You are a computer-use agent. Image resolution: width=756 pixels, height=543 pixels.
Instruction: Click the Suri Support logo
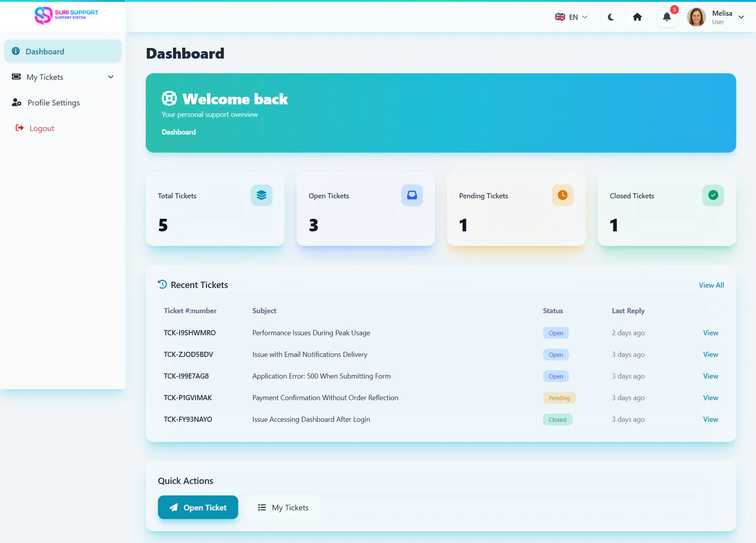(x=66, y=15)
